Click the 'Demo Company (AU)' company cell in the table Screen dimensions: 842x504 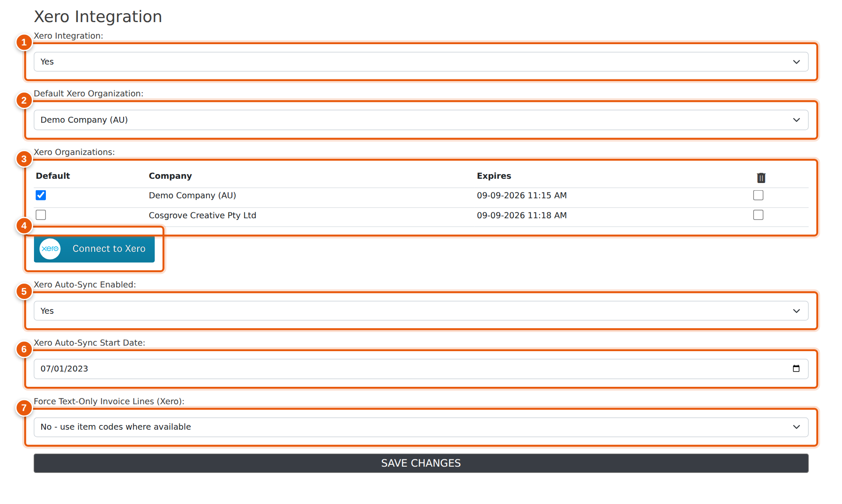[x=192, y=195]
